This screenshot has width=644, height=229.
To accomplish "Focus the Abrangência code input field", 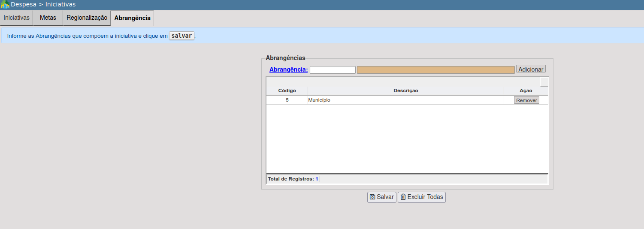I will click(333, 70).
